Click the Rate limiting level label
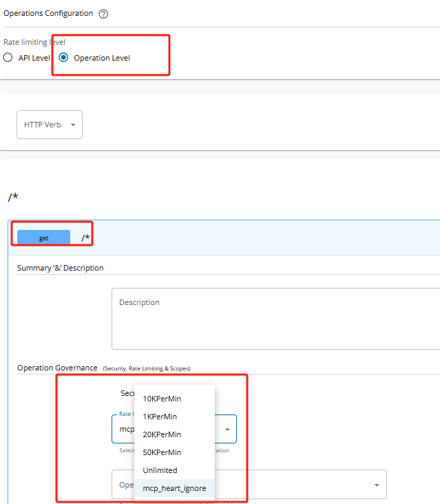The width and height of the screenshot is (440, 504). coord(34,42)
